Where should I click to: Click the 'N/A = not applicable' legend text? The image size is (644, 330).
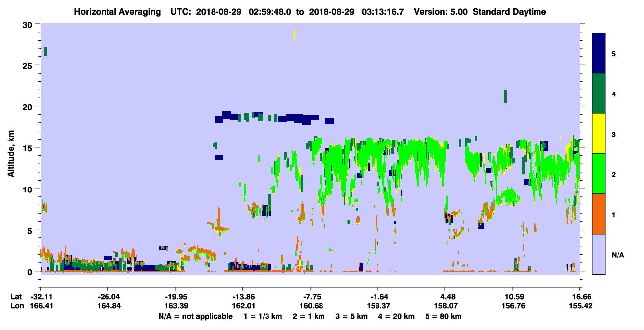[x=196, y=316]
